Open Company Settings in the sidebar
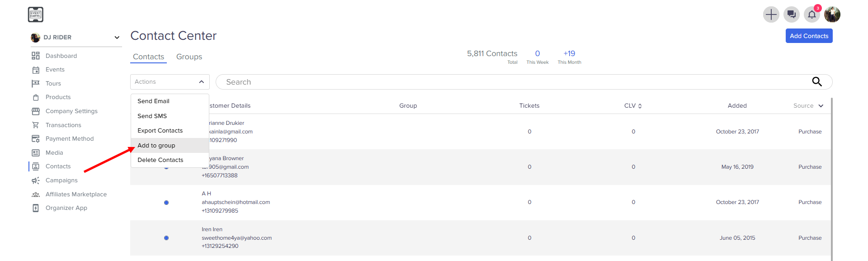868x261 pixels. [71, 111]
